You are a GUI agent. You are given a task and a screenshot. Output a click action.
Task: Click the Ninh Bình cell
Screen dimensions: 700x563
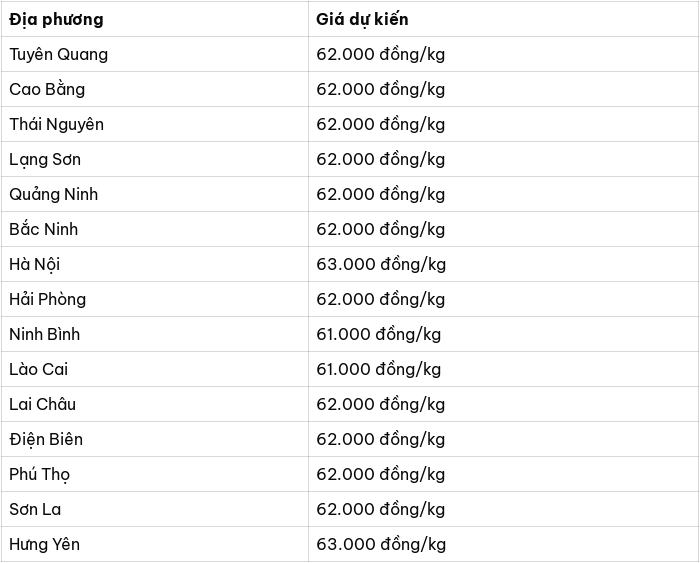[45, 334]
